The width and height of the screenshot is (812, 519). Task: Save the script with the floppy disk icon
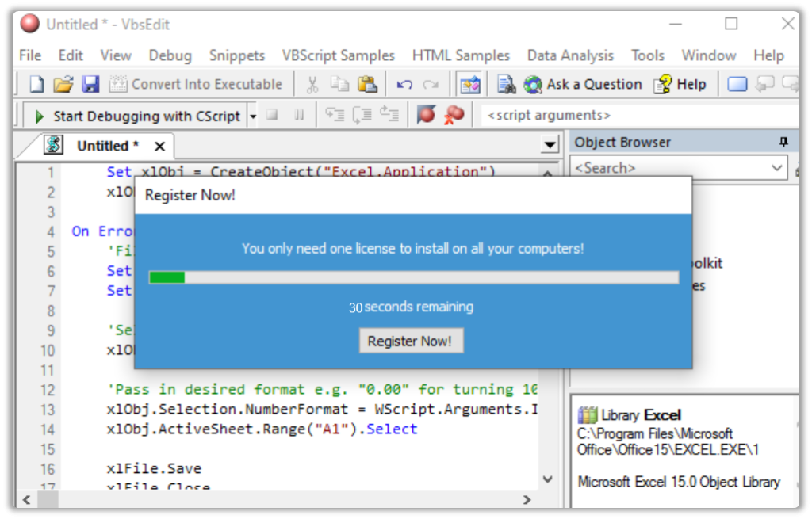pyautogui.click(x=90, y=84)
